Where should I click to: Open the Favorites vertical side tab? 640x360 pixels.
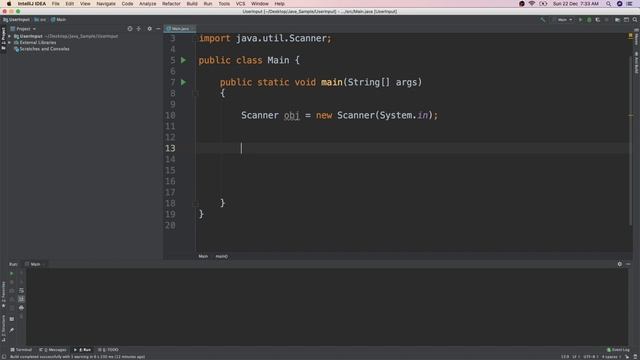point(3,296)
